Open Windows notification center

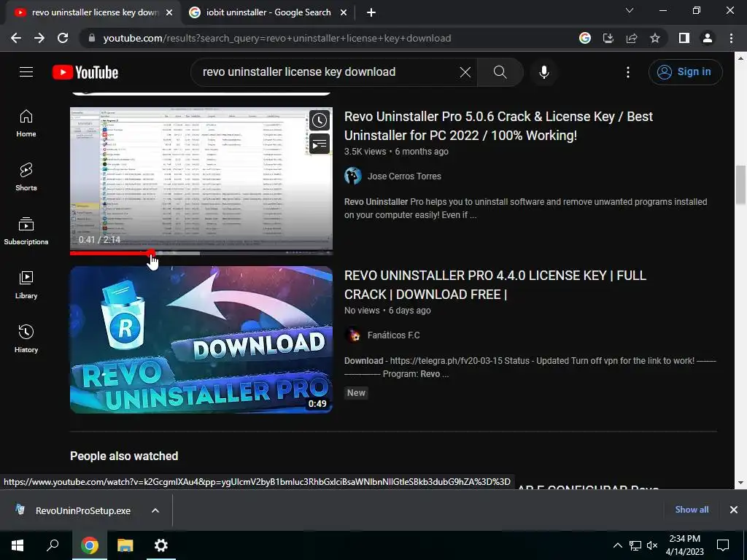723,545
